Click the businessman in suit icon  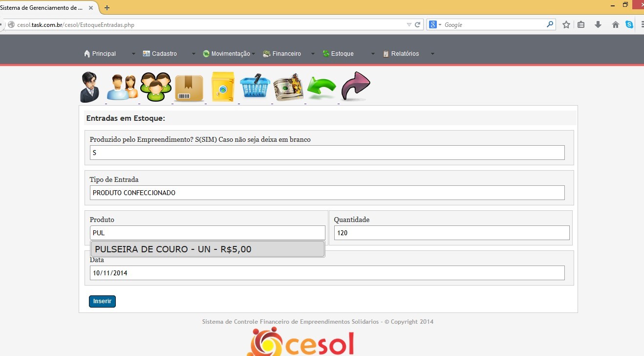tap(90, 87)
